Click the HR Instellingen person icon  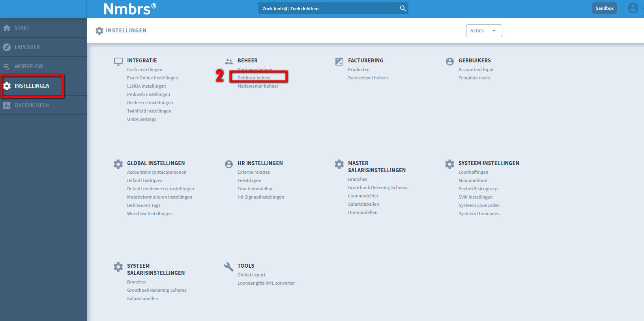click(x=229, y=164)
